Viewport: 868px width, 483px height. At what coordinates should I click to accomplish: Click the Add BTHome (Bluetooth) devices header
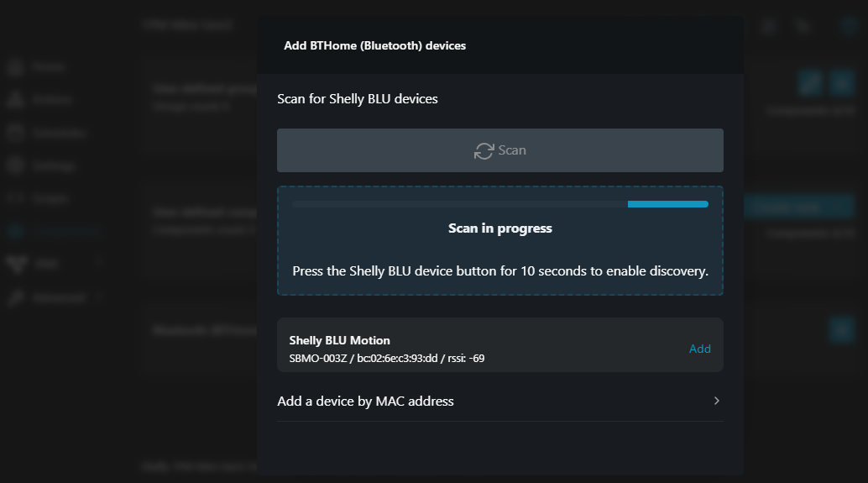click(374, 45)
